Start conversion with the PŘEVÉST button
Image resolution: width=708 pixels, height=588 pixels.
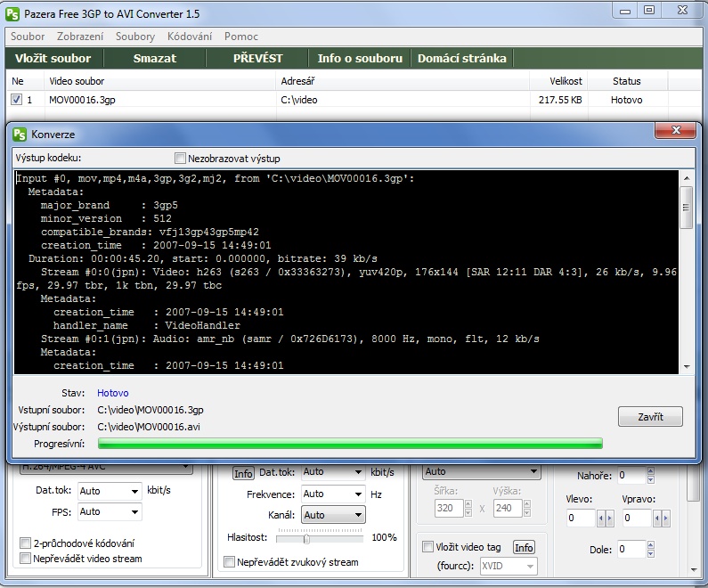click(x=257, y=58)
